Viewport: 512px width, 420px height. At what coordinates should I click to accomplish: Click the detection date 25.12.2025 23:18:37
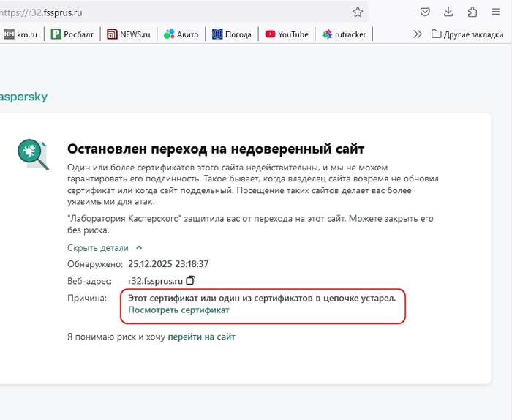click(168, 264)
